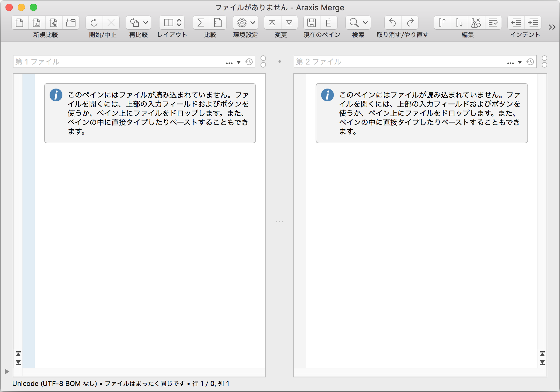Recompare the current files

pyautogui.click(x=134, y=22)
